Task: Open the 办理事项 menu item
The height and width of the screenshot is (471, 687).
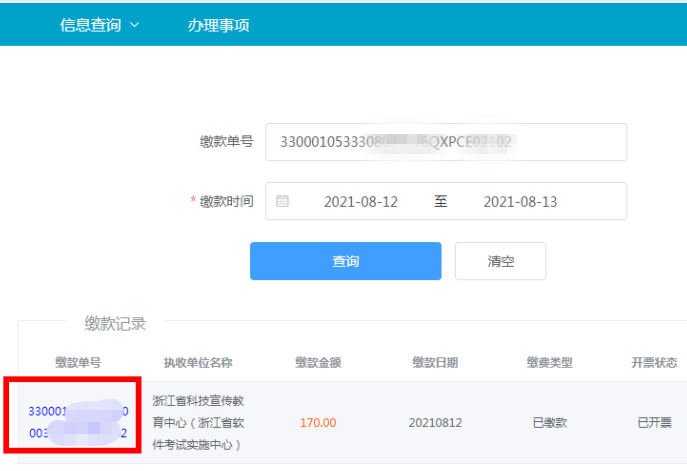Action: [218, 25]
